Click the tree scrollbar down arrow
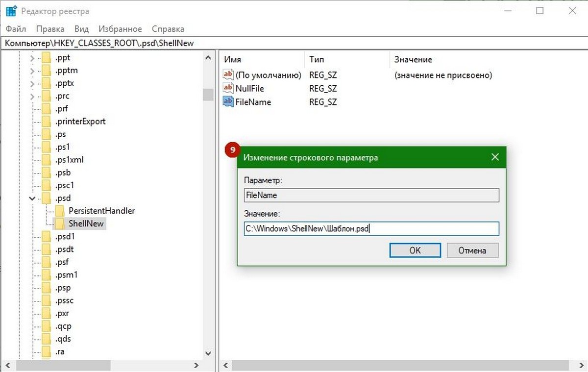The width and height of the screenshot is (588, 372). [x=209, y=352]
